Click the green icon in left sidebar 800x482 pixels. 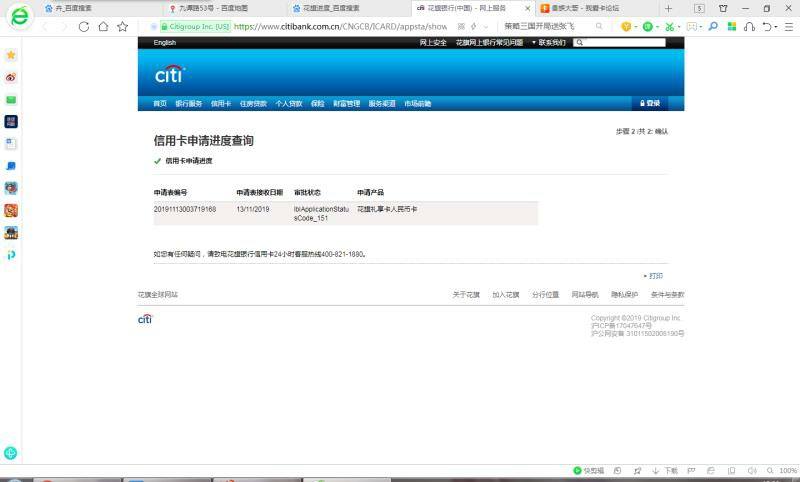pyautogui.click(x=11, y=100)
